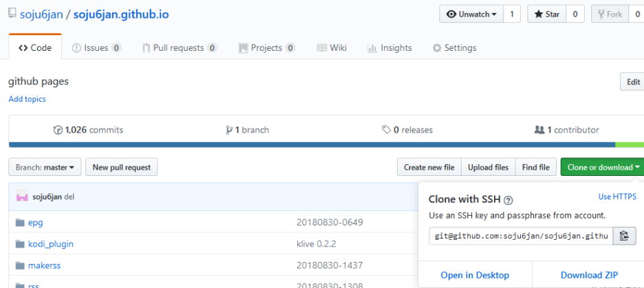Open the stargazers count 0
Viewport: 644px width, 288px height.
point(575,14)
